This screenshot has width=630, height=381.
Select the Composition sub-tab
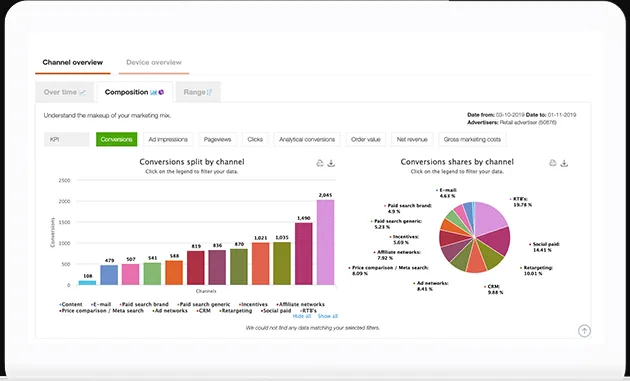click(135, 92)
